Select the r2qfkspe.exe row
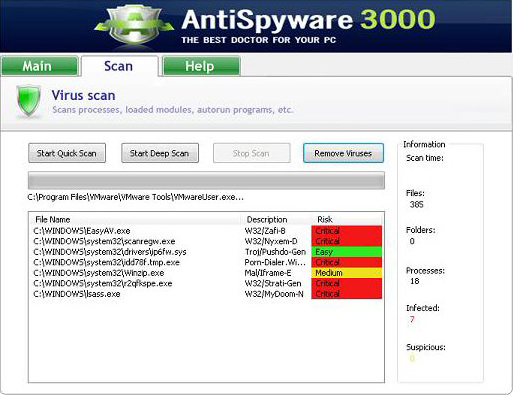The height and width of the screenshot is (395, 513). [x=206, y=283]
